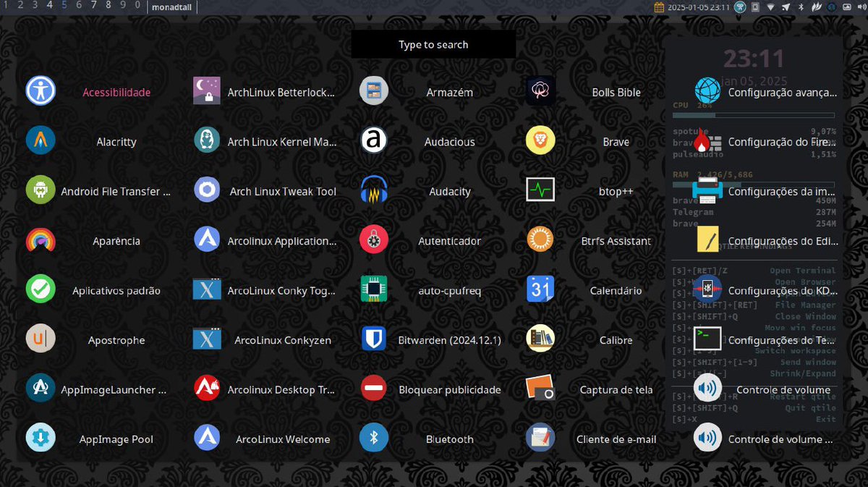The image size is (868, 487).
Task: Open Bolls Bible
Action: pyautogui.click(x=540, y=92)
